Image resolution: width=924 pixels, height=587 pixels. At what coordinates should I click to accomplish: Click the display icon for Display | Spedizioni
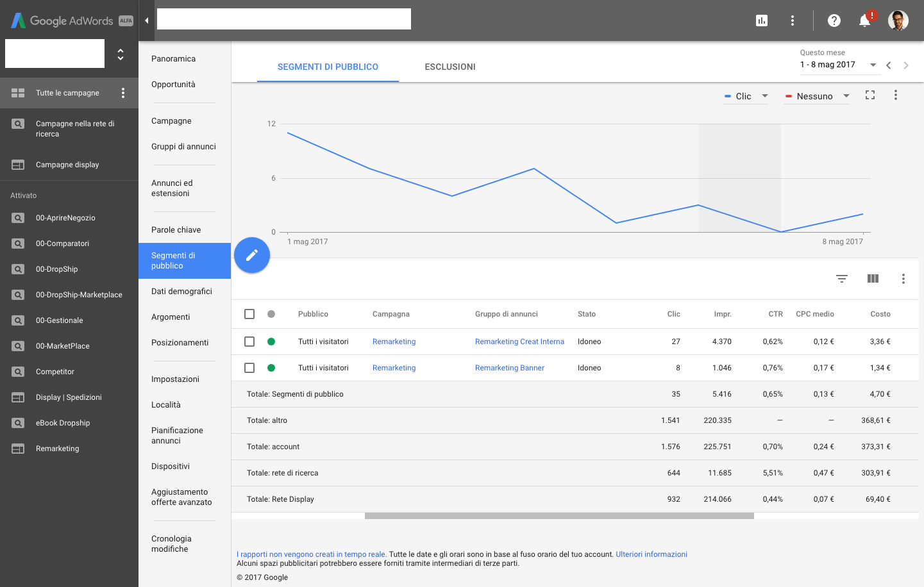click(18, 397)
